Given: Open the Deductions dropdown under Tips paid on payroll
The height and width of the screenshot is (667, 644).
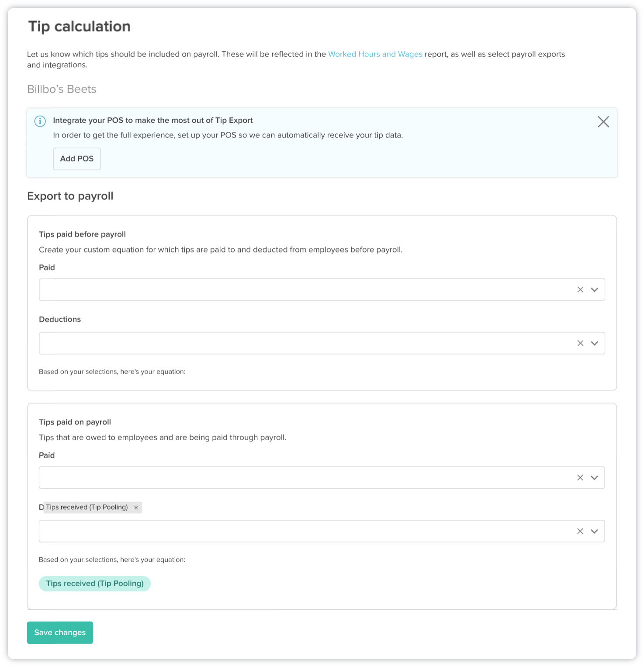Looking at the screenshot, I should point(594,531).
